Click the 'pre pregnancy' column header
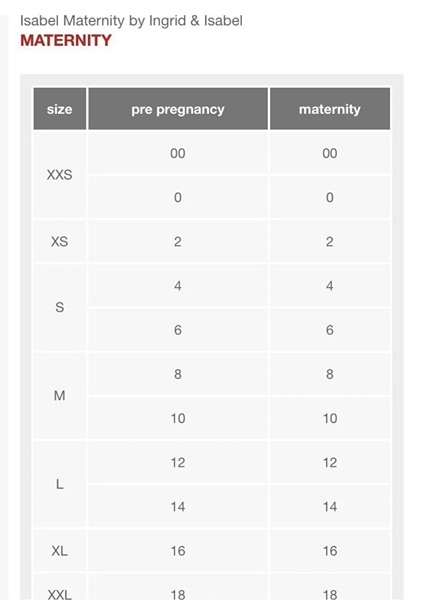424x600 pixels. pyautogui.click(x=178, y=109)
